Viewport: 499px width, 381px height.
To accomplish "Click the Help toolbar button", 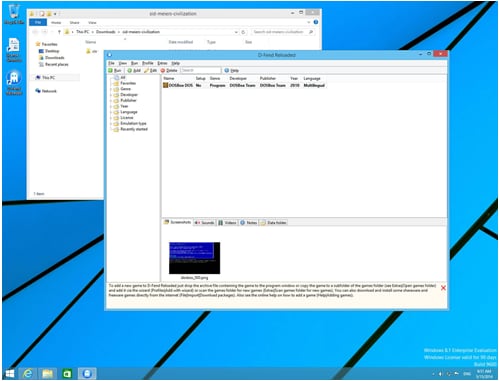I will click(231, 71).
